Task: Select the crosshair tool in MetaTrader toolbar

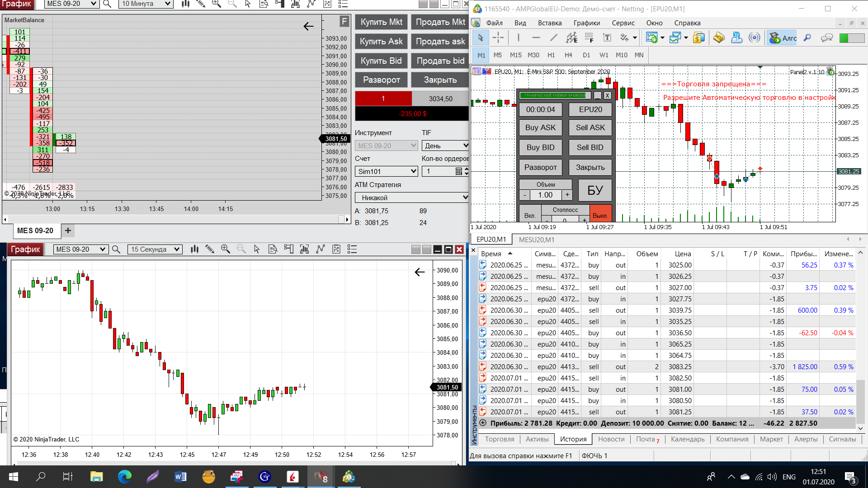Action: (x=498, y=38)
